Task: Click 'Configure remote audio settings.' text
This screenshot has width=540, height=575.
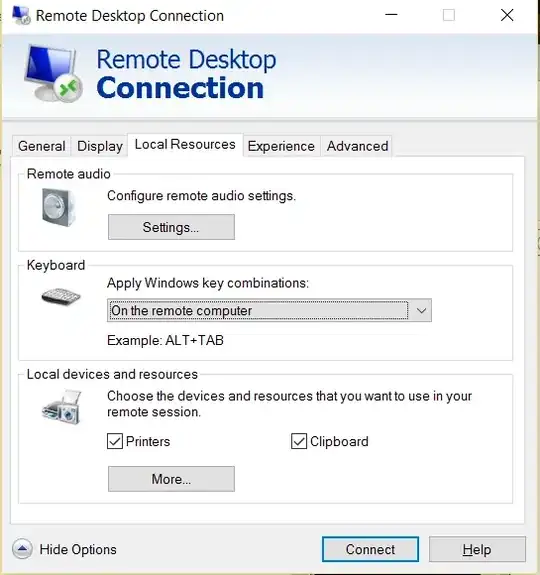Action: click(201, 196)
